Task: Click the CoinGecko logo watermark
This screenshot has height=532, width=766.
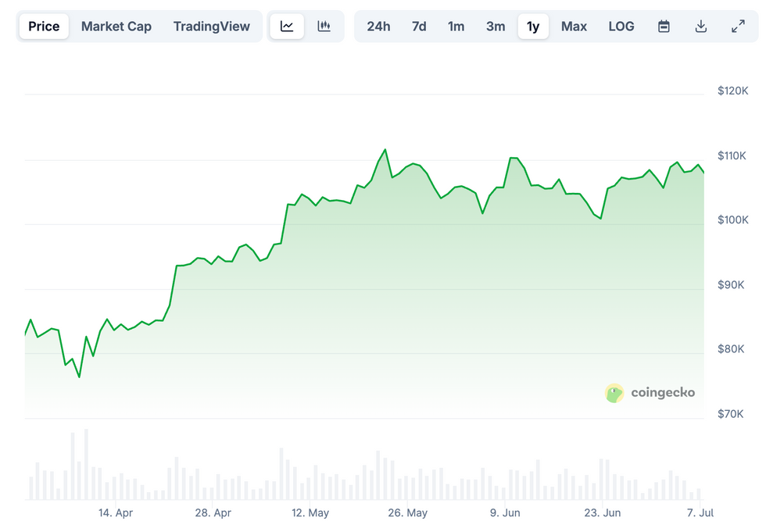Action: (650, 393)
